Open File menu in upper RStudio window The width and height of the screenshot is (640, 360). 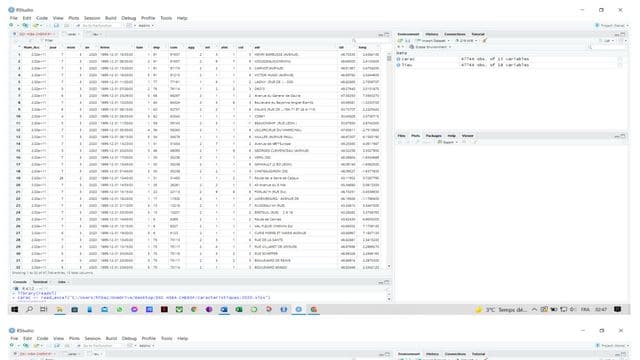pyautogui.click(x=13, y=18)
